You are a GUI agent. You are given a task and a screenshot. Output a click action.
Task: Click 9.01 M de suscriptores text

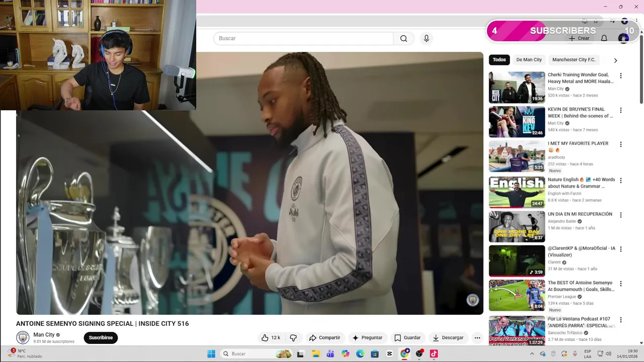coord(54,341)
